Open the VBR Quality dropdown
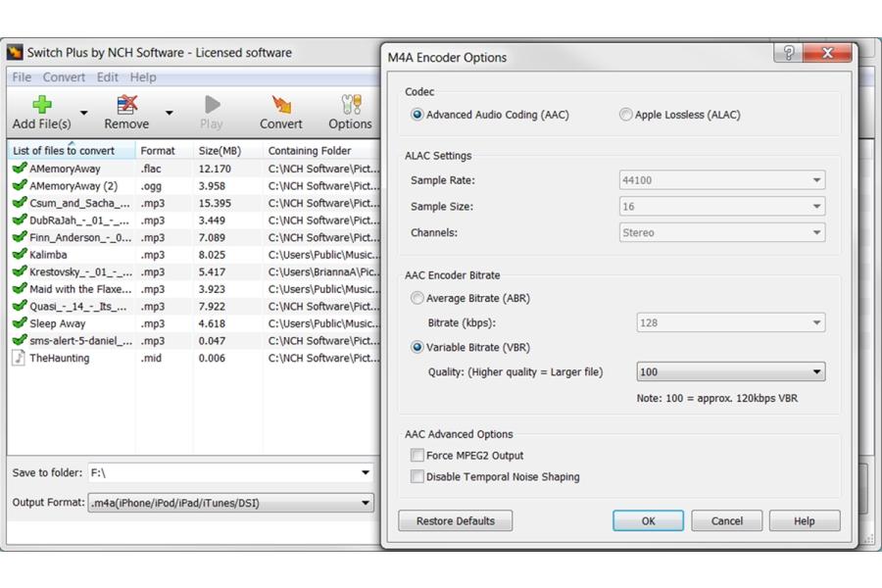Screen dimensions: 882x588 (x=731, y=372)
